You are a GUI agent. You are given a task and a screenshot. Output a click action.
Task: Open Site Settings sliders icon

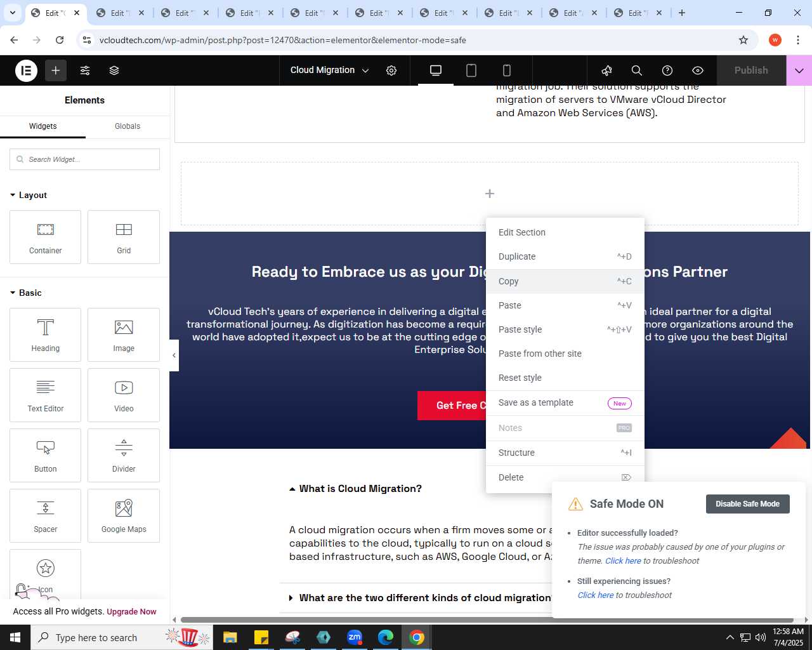point(85,70)
